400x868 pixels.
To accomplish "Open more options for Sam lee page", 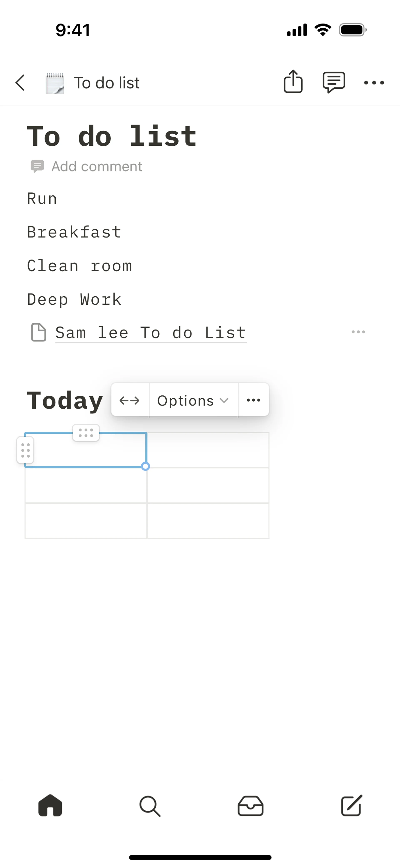I will click(x=358, y=332).
